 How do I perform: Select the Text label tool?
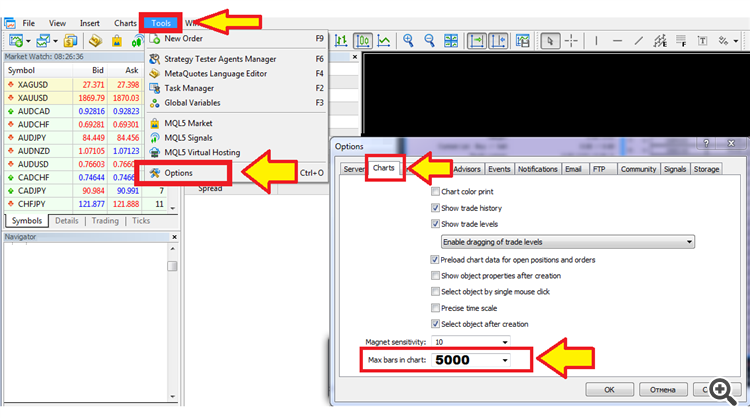pyautogui.click(x=703, y=41)
